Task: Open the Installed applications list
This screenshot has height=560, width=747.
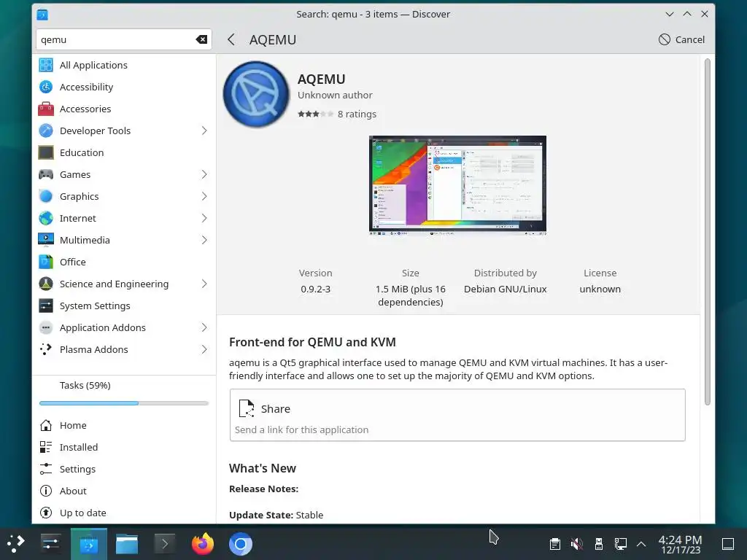Action: [x=124, y=447]
